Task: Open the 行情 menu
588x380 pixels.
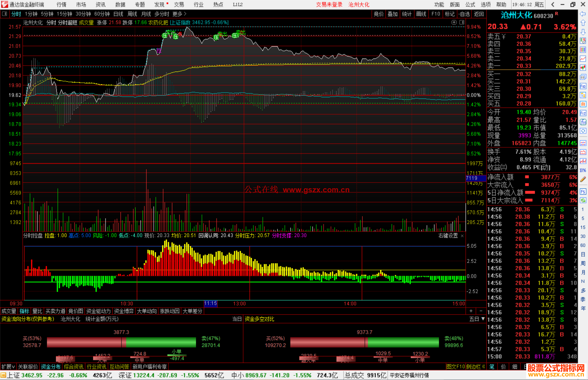Action: [61, 4]
